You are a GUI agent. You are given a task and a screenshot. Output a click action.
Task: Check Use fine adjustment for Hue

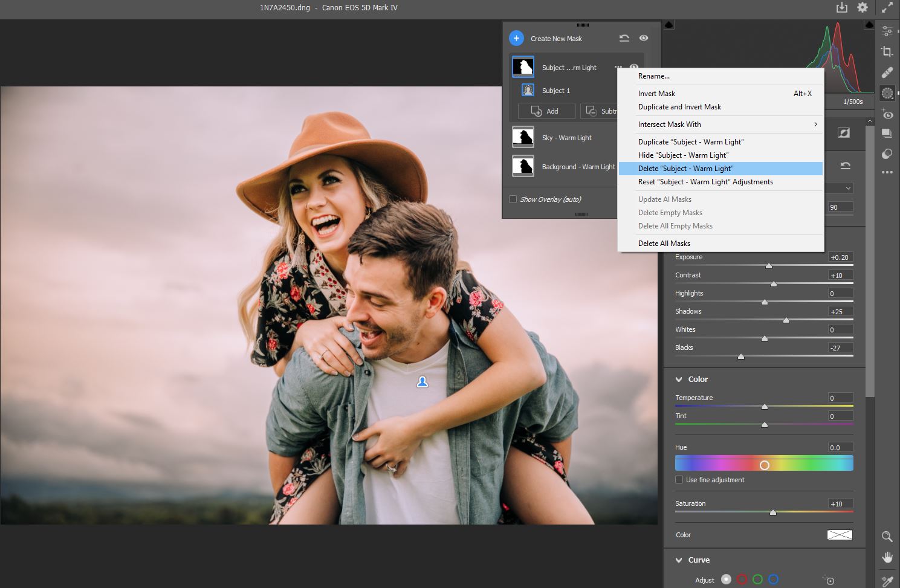pos(679,480)
